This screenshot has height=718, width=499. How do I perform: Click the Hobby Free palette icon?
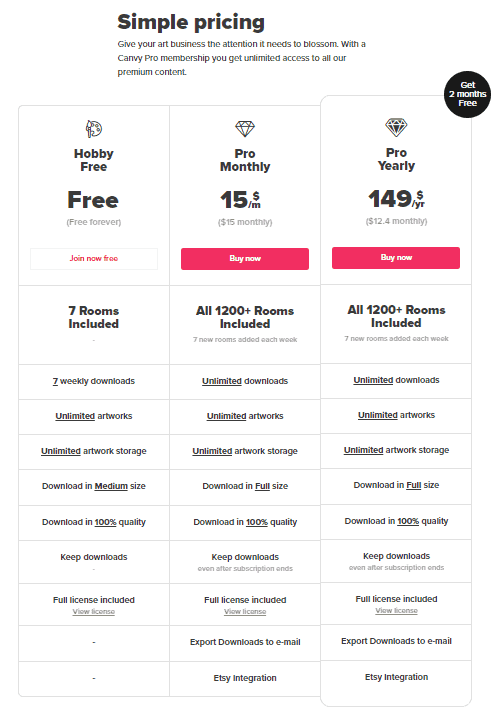[94, 129]
